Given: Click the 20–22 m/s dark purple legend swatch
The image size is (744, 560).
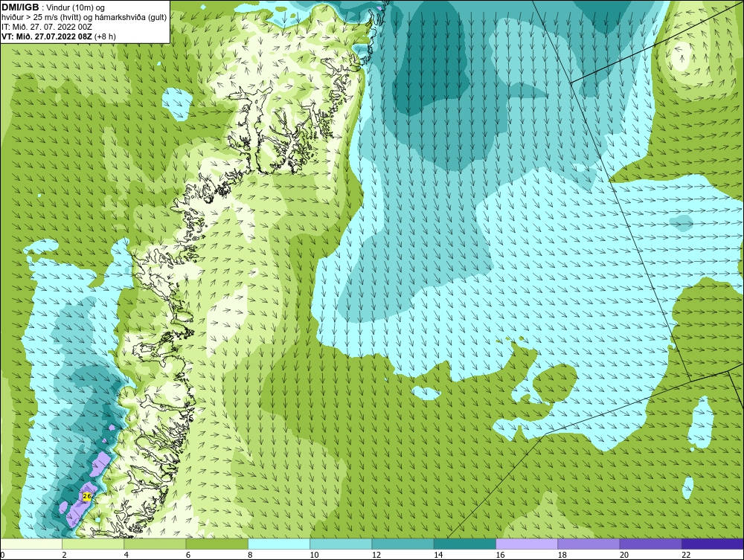Looking at the screenshot, I should pos(650,544).
